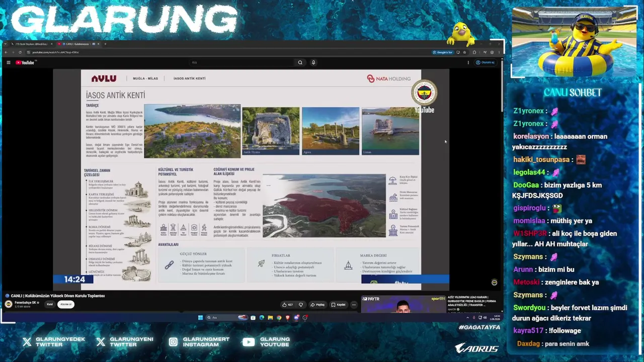Start voice search with the microphone icon
This screenshot has height=362, width=644.
point(313,62)
